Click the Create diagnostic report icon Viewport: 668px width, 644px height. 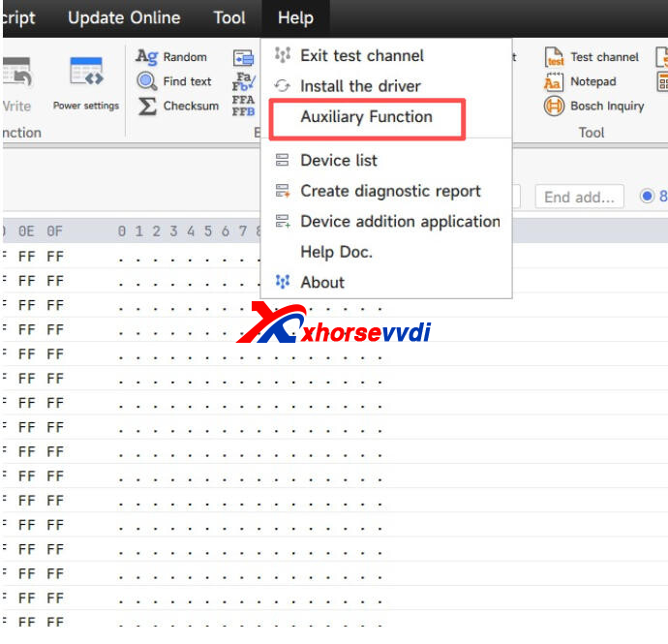[283, 191]
